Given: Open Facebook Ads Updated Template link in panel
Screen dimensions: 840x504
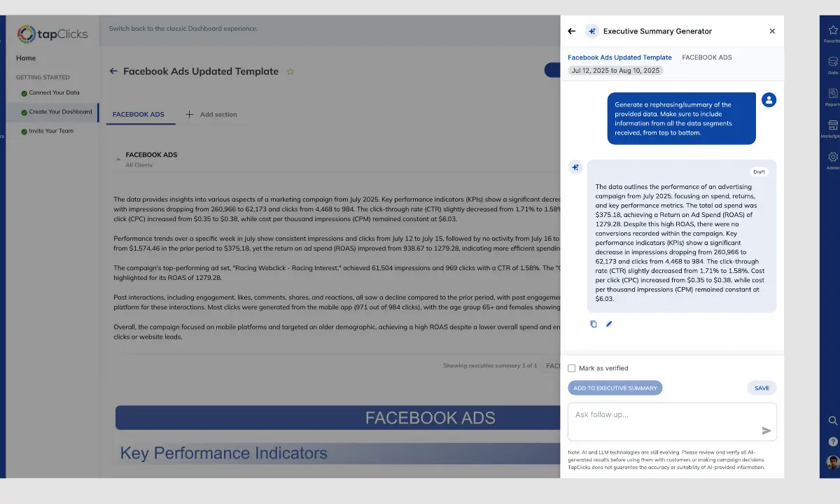Looking at the screenshot, I should pyautogui.click(x=619, y=57).
